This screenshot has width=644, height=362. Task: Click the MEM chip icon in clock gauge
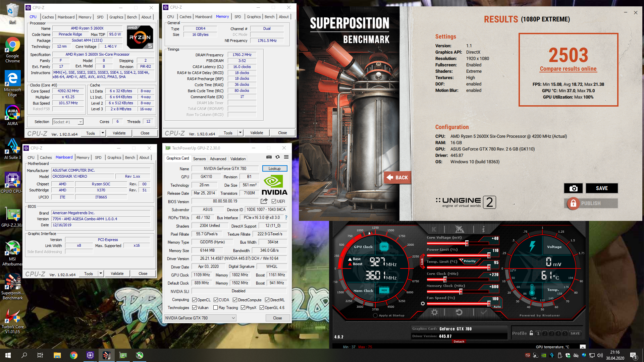pyautogui.click(x=384, y=290)
